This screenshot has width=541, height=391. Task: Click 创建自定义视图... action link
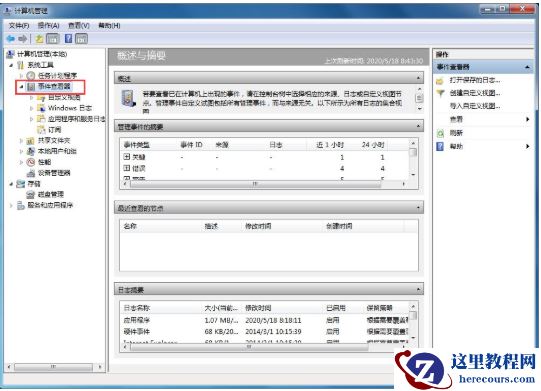point(475,93)
